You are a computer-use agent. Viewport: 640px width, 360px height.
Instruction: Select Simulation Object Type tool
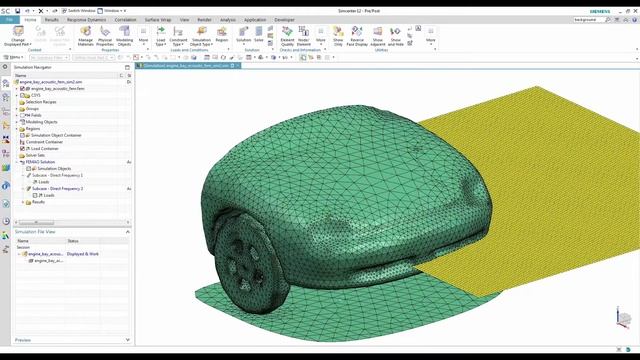201,36
